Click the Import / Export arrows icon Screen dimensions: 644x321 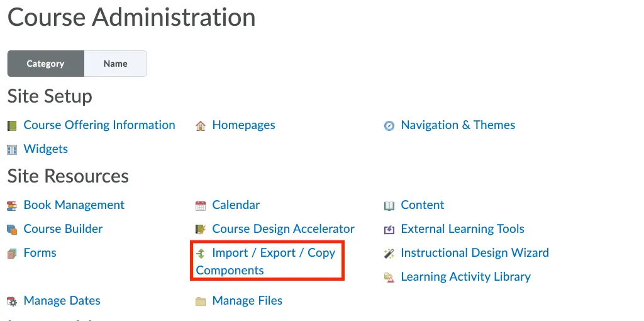point(201,253)
